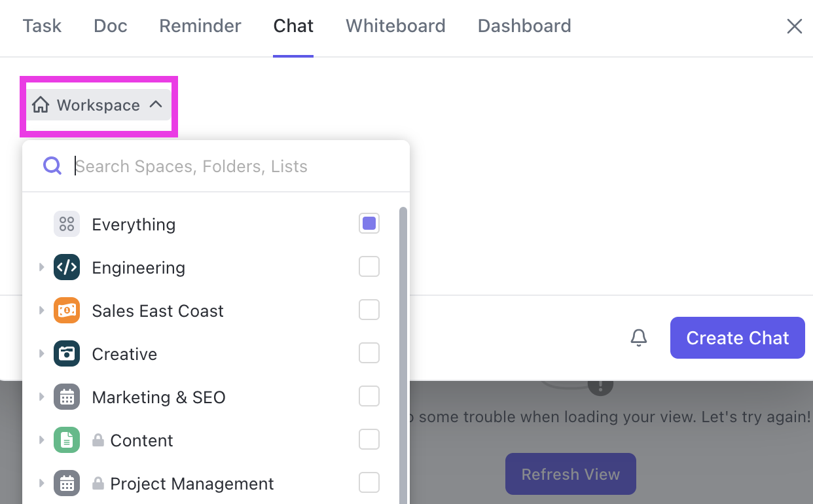Click the Creative space camera icon
Screen dimensions: 813x504
tap(67, 353)
